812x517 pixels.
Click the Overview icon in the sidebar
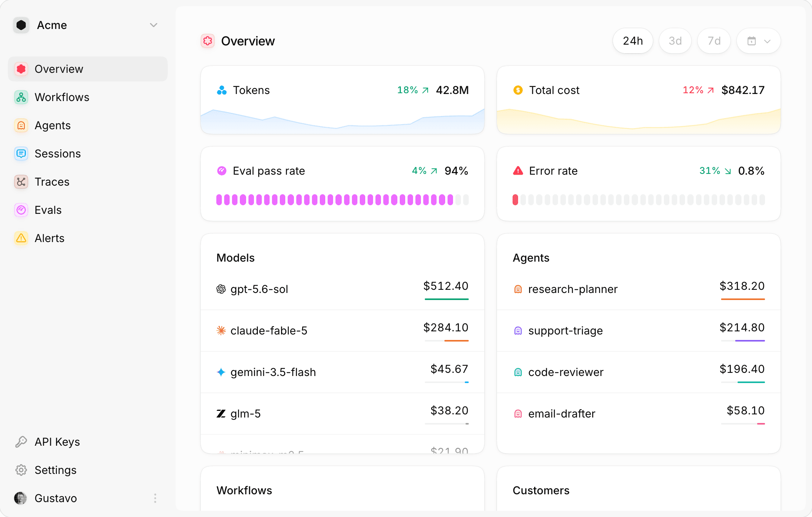pos(21,69)
